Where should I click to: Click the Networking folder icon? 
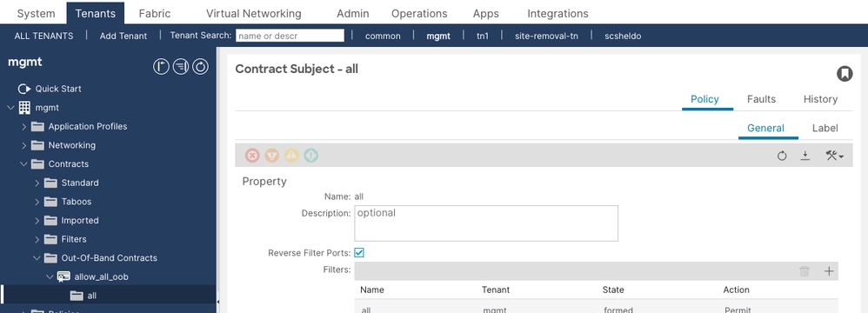(37, 145)
